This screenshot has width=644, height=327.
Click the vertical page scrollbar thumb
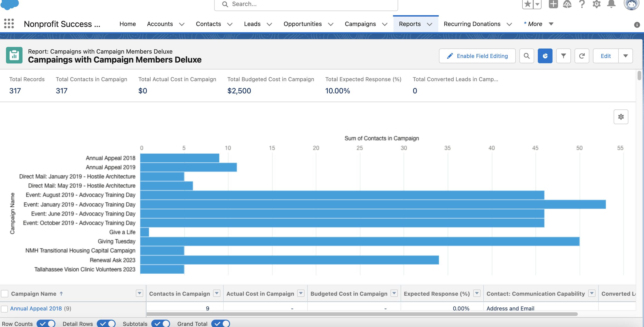[x=639, y=76]
